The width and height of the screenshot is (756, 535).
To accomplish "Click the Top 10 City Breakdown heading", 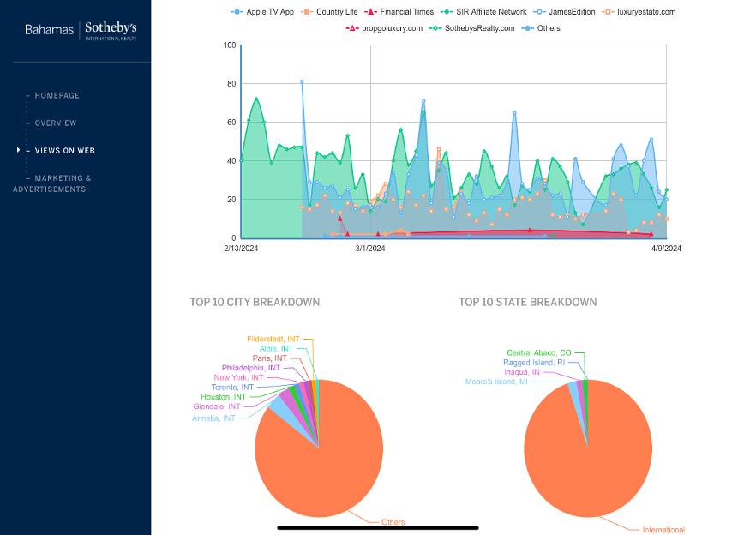I will point(255,302).
